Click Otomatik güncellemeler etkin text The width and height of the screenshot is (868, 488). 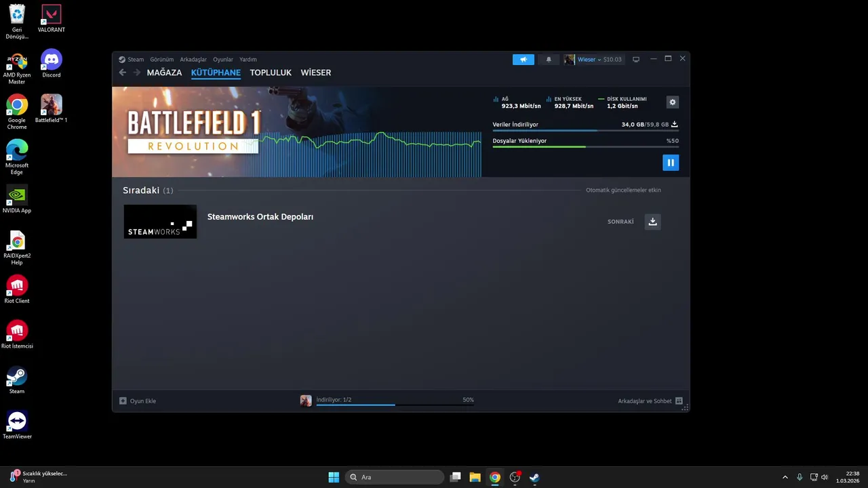click(x=623, y=190)
